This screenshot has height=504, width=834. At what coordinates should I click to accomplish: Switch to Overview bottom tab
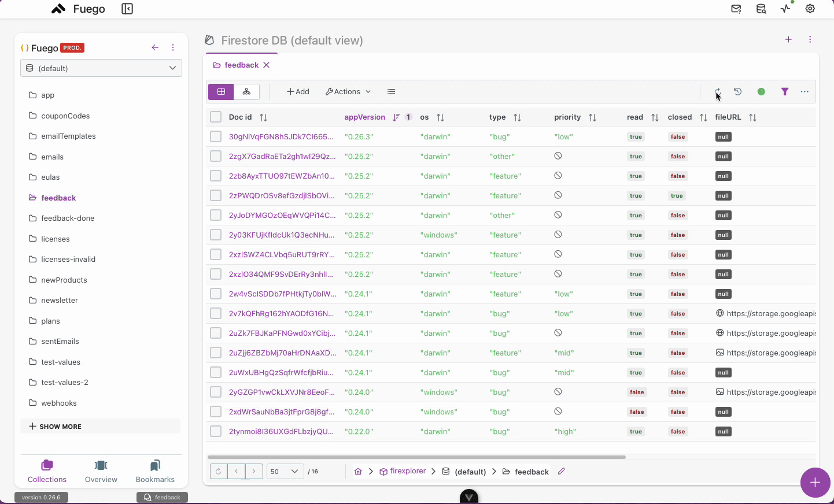pyautogui.click(x=101, y=472)
